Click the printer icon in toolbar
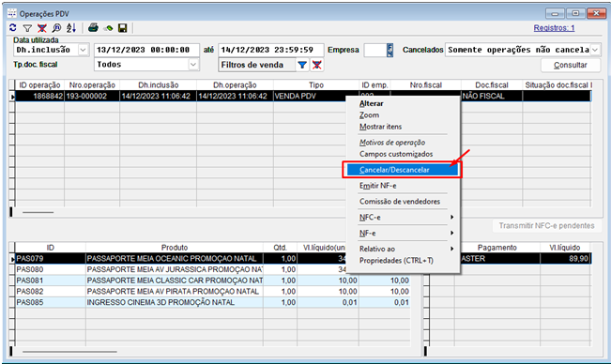Screen dimensions: 611x364 coord(93,27)
